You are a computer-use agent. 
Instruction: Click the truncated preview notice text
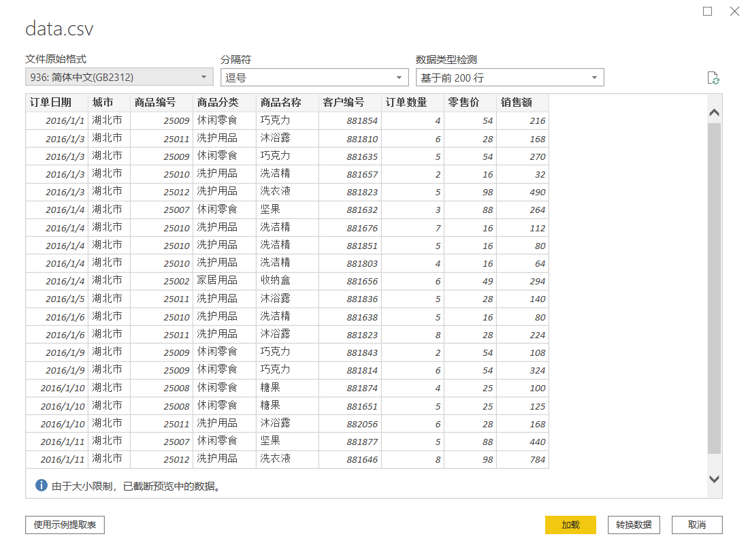tap(136, 486)
